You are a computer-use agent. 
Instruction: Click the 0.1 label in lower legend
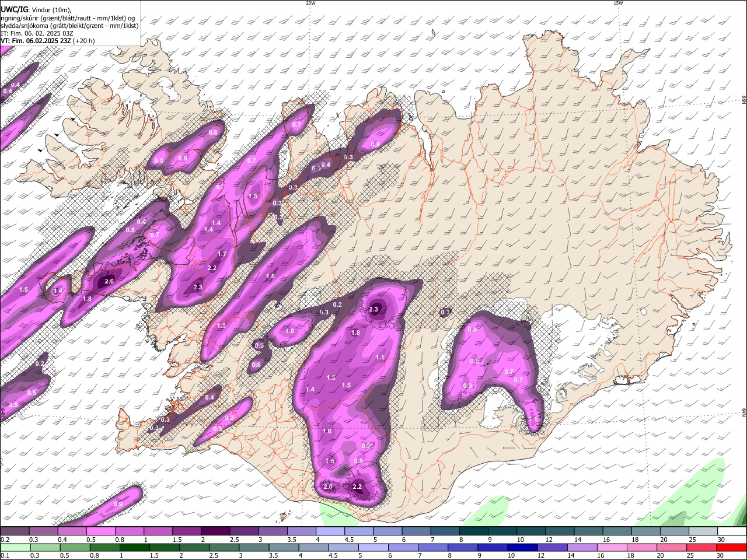pyautogui.click(x=5, y=556)
